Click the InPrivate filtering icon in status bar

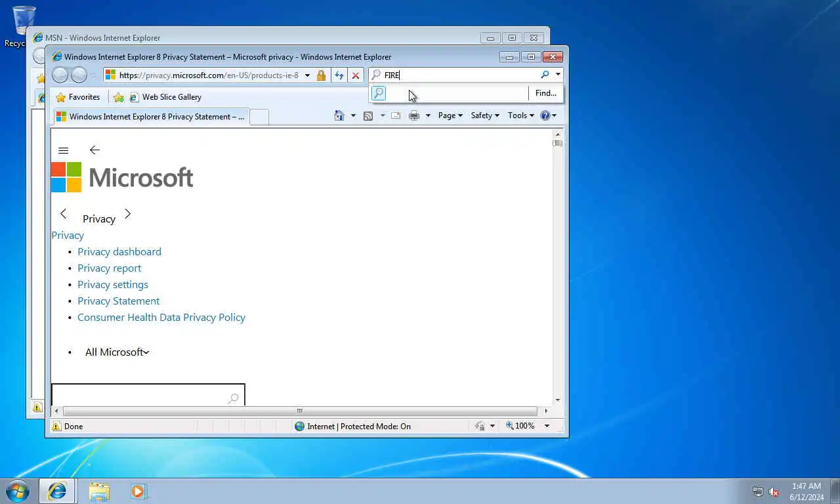(x=480, y=427)
